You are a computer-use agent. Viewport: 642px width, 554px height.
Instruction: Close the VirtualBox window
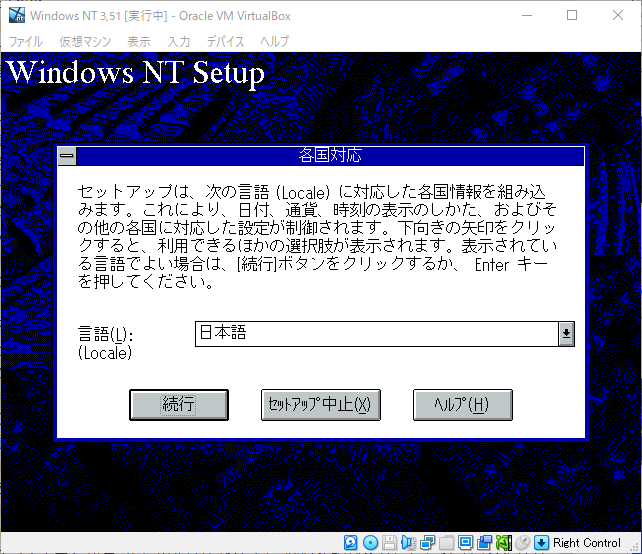coord(618,16)
